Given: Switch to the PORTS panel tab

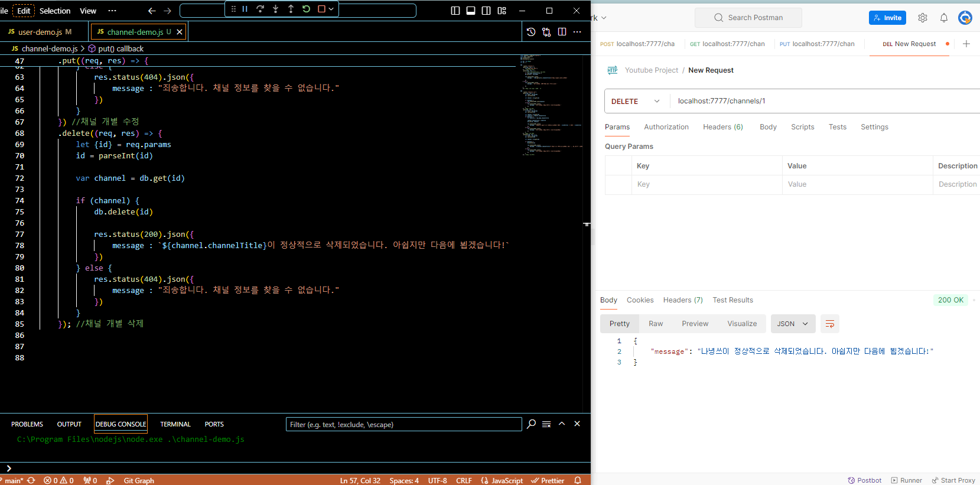Looking at the screenshot, I should (214, 424).
